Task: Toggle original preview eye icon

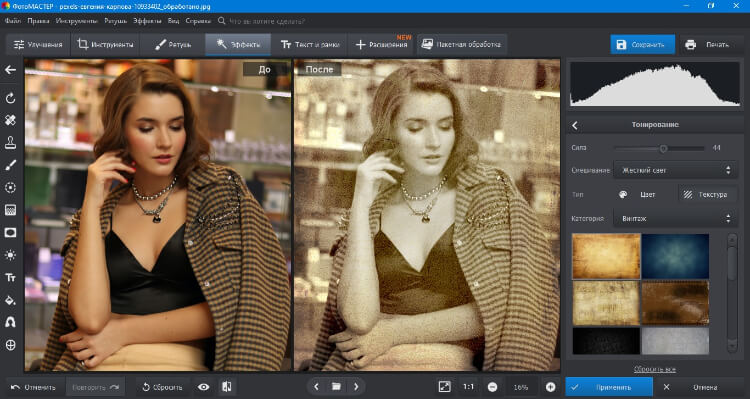Action: click(204, 387)
